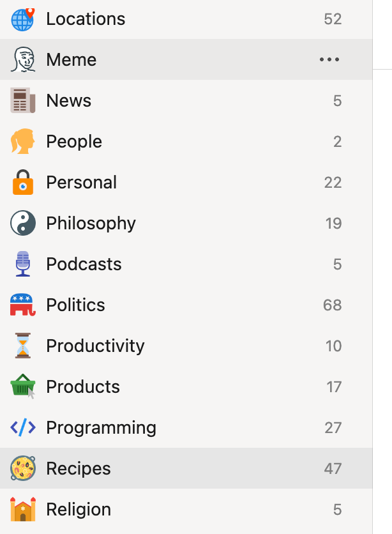Click the code brackets icon for Programming
Viewport: 392px width, 534px height.
pyautogui.click(x=23, y=427)
